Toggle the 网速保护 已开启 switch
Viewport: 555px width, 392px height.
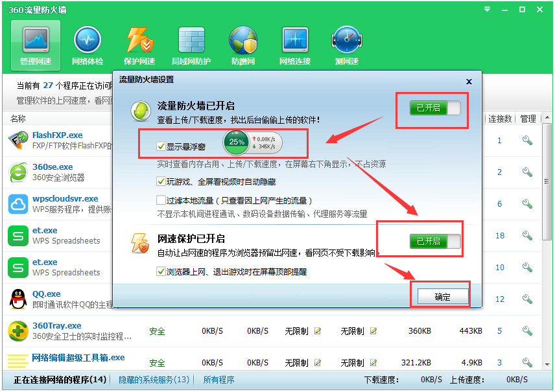point(435,241)
